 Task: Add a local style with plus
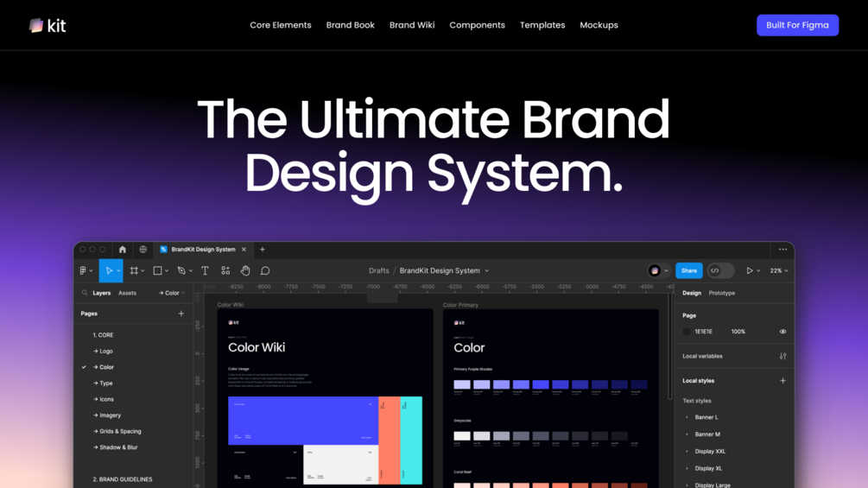click(782, 381)
